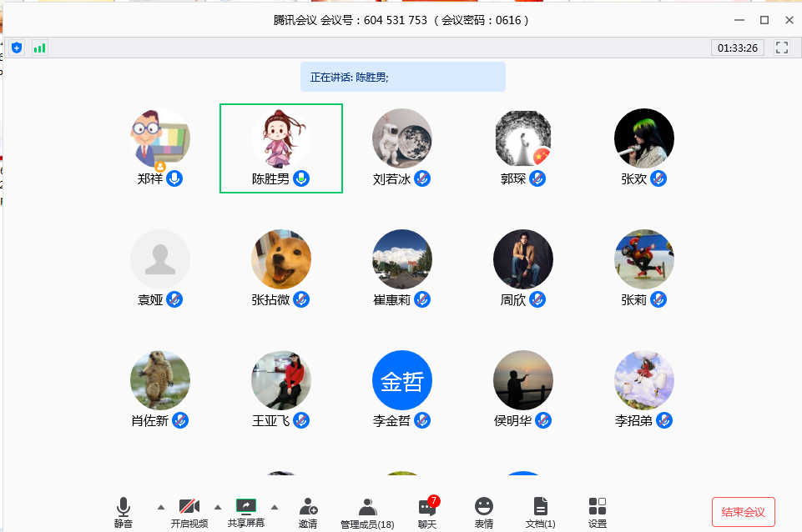This screenshot has height=532, width=802.
Task: Open 管理成员(18) member panel
Action: click(x=367, y=513)
